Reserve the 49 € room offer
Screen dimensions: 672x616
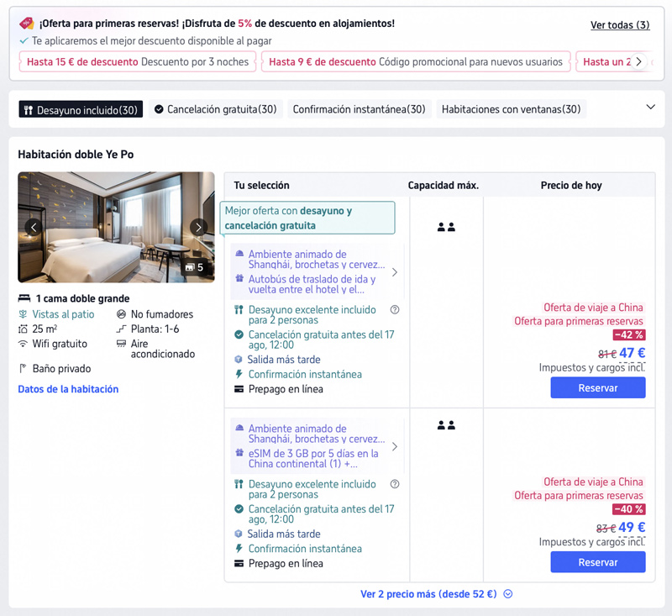coord(598,562)
